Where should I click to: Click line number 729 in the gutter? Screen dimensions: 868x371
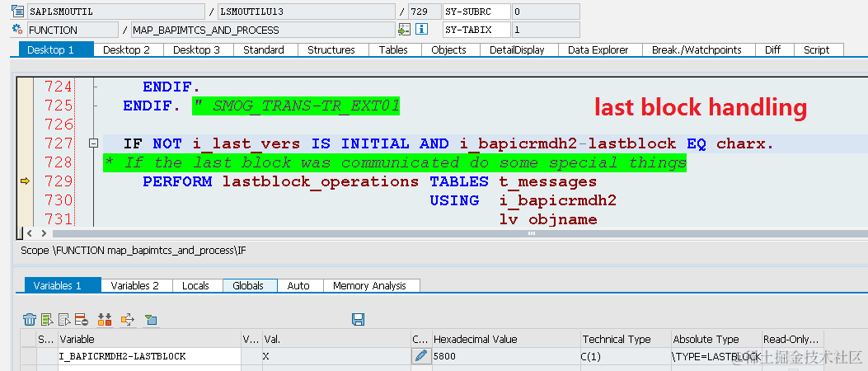(59, 181)
